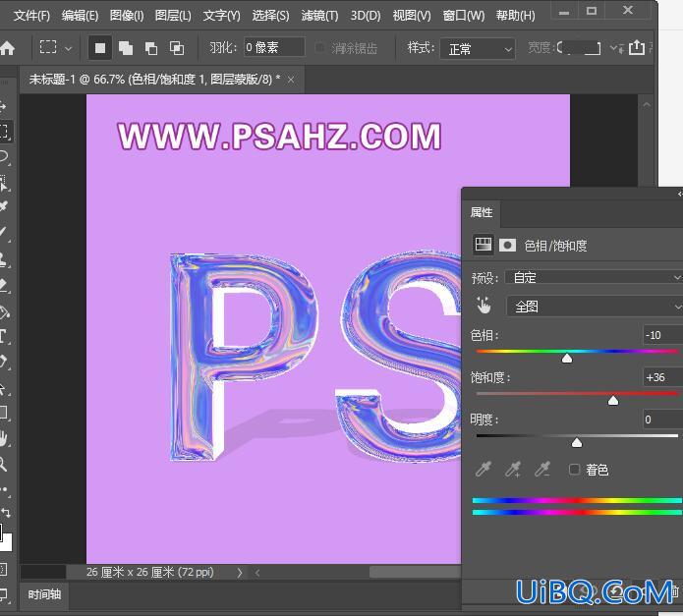Open the 编辑(E) menu
Image resolution: width=683 pixels, height=616 pixels.
coord(80,16)
